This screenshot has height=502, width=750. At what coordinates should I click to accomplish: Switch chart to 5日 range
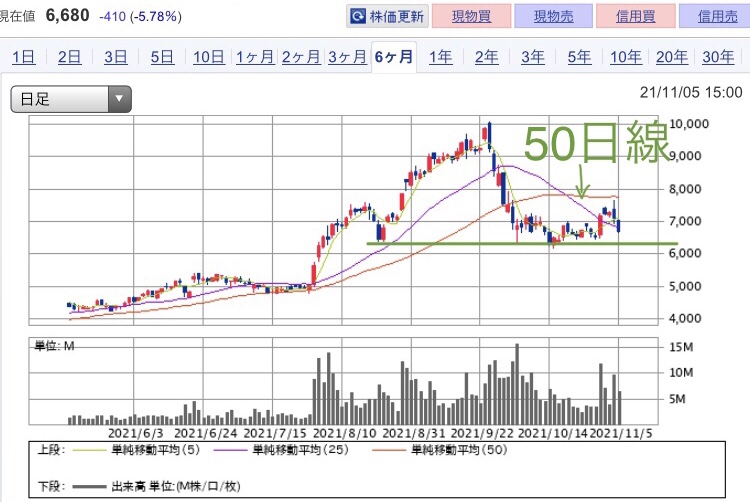[x=162, y=57]
